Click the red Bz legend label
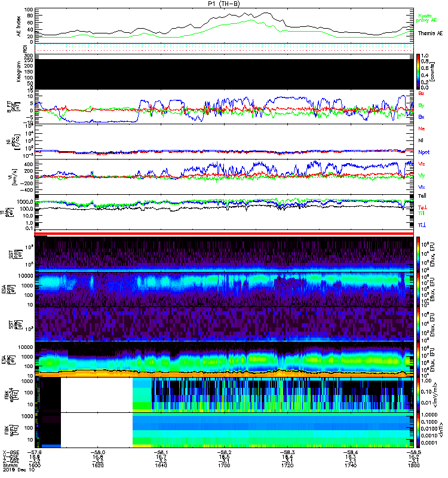The height and width of the screenshot is (478, 448). pos(421,93)
